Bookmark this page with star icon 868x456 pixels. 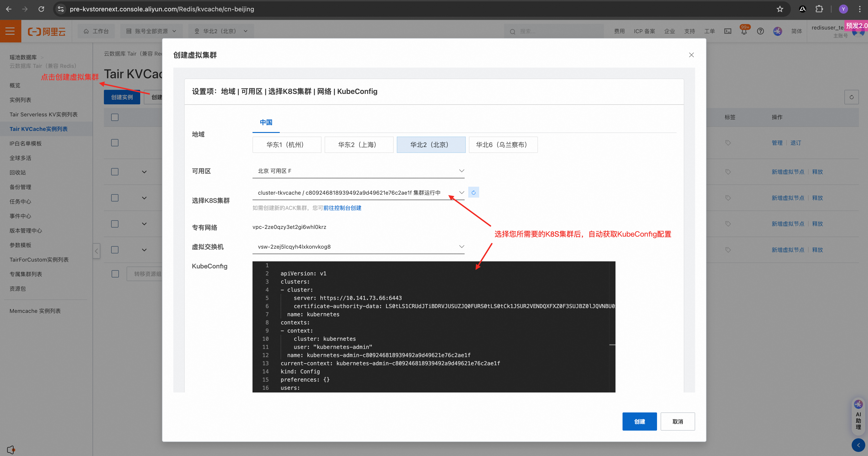tap(780, 9)
